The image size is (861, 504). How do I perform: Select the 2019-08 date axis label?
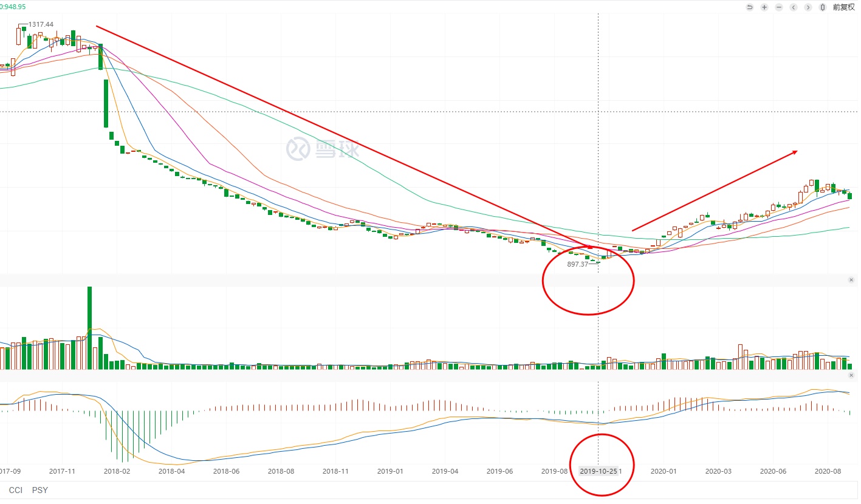[554, 471]
